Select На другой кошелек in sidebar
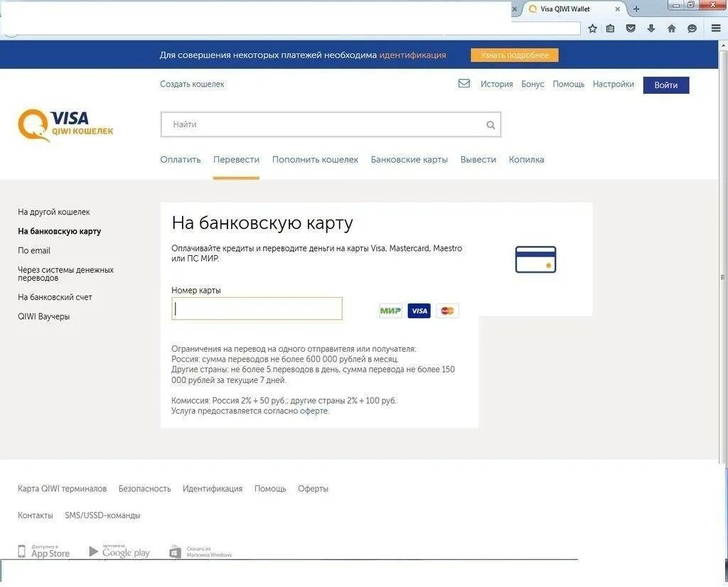Viewport: 728px width, 587px height. click(x=54, y=212)
